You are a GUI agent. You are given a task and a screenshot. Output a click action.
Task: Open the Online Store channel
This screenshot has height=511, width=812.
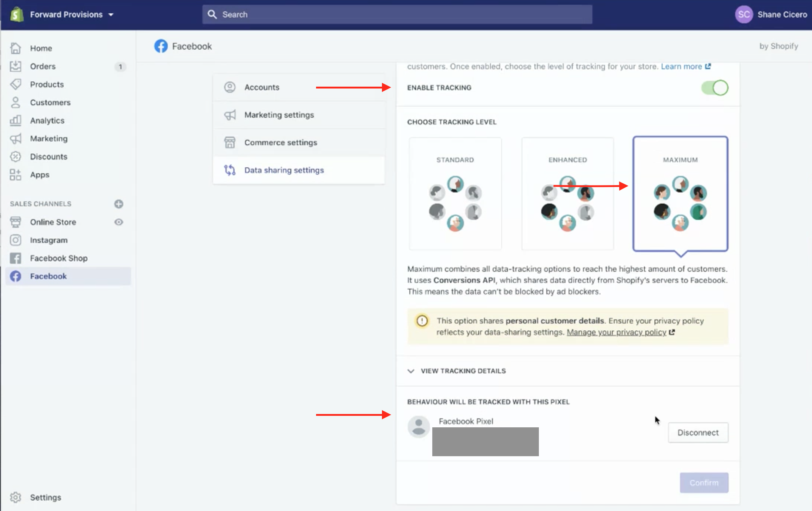click(53, 222)
